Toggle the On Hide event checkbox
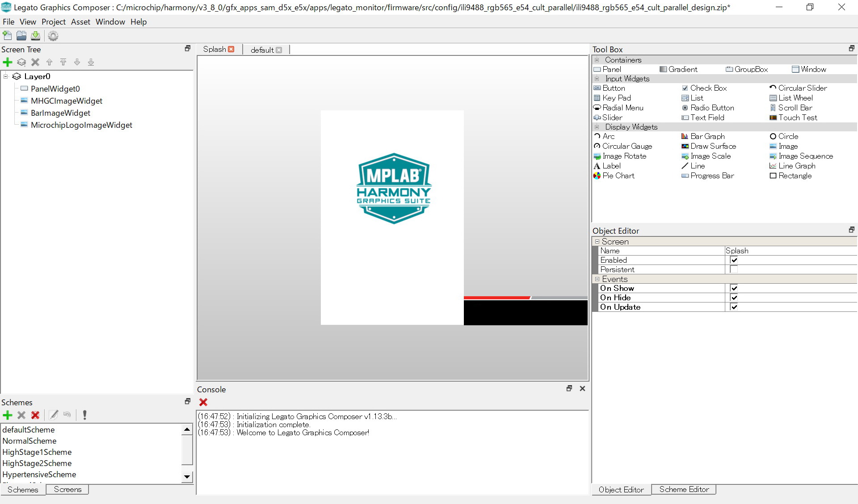The height and width of the screenshot is (504, 858). tap(734, 298)
